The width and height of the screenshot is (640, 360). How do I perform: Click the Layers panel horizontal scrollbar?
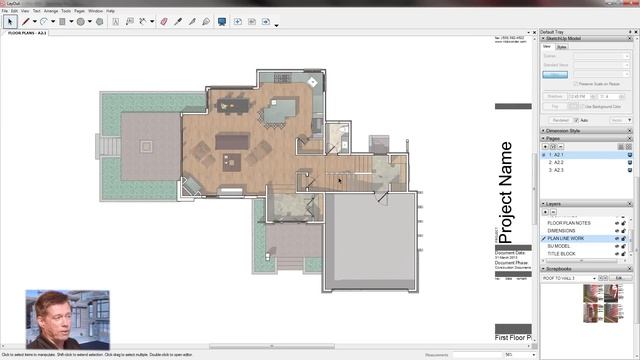(582, 261)
